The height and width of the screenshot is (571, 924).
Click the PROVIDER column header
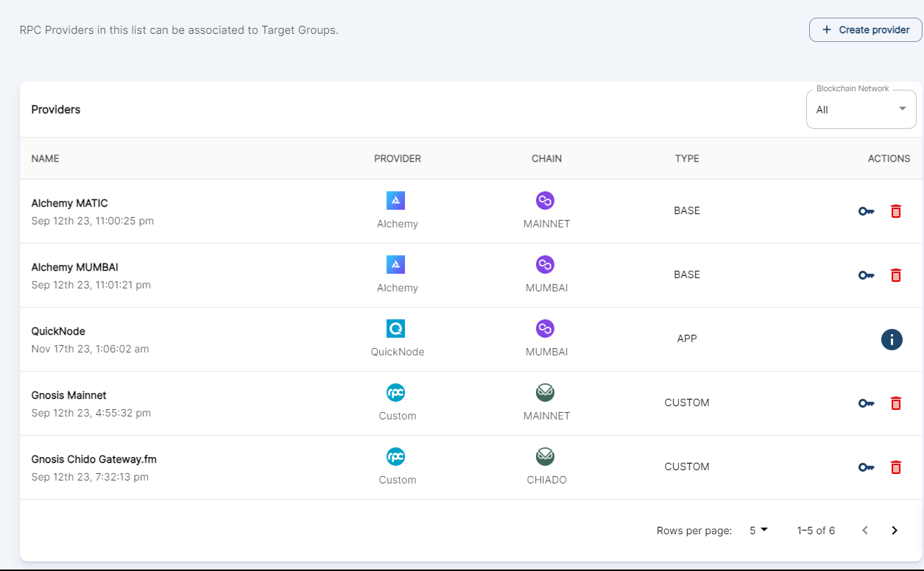point(398,159)
